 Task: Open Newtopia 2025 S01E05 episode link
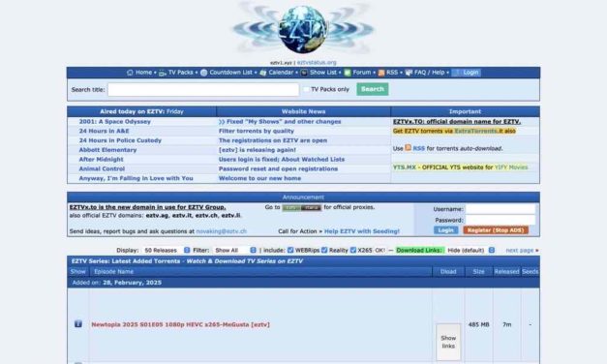pyautogui.click(x=180, y=324)
